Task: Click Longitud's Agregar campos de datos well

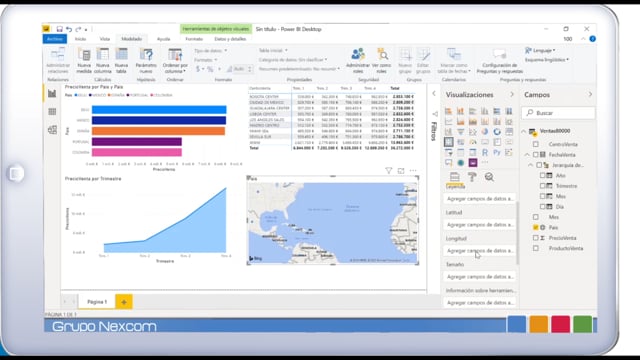Action: coord(480,251)
